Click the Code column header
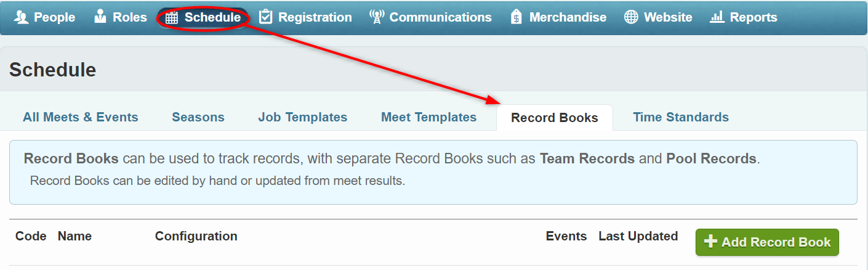 pyautogui.click(x=31, y=236)
